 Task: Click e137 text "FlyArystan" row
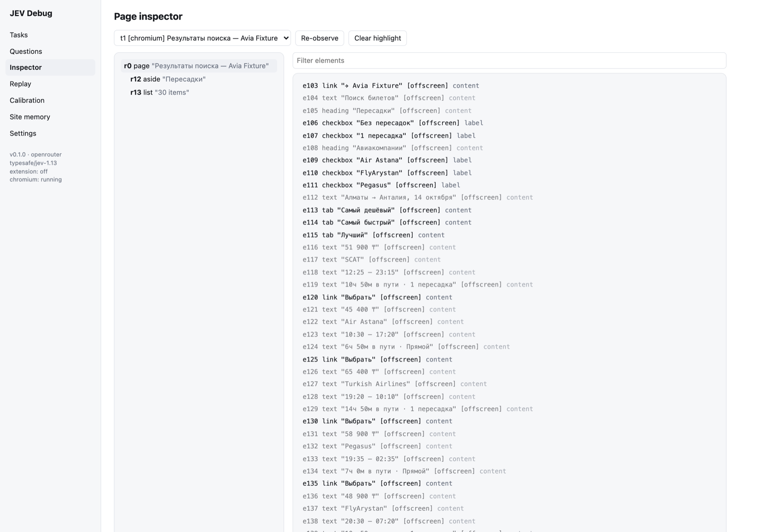pos(509,509)
